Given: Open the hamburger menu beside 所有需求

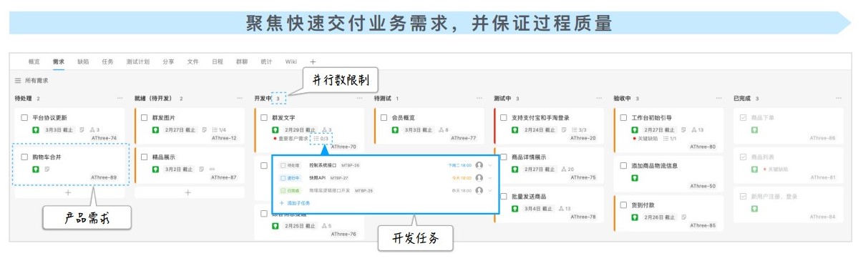Looking at the screenshot, I should click(x=18, y=81).
